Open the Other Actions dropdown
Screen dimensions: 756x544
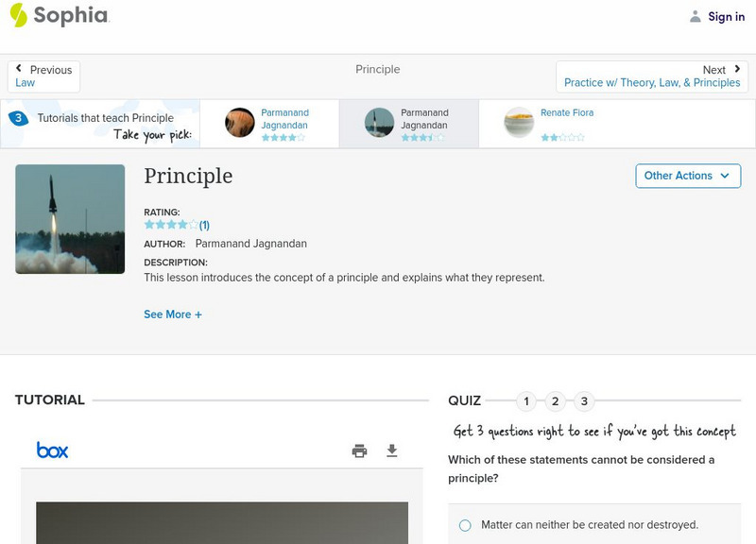click(688, 176)
